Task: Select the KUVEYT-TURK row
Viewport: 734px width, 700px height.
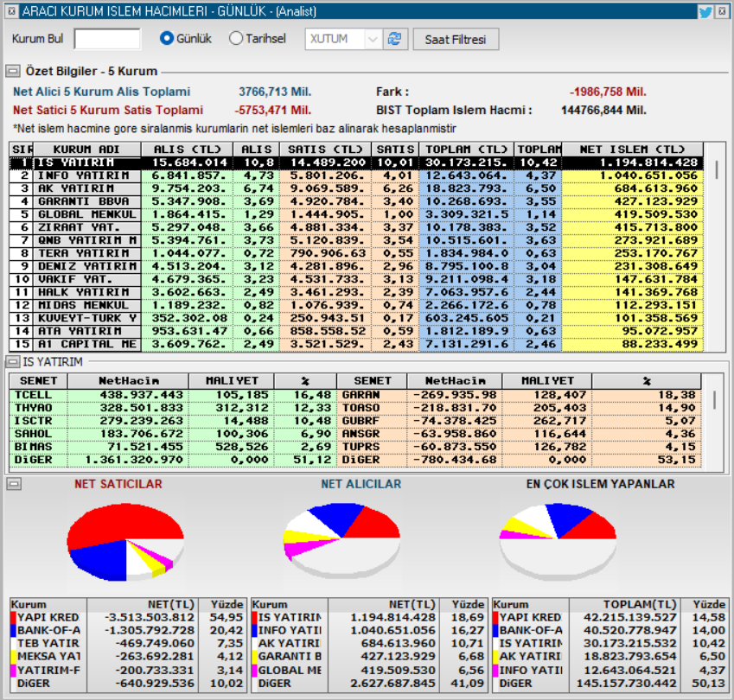Action: pos(356,318)
